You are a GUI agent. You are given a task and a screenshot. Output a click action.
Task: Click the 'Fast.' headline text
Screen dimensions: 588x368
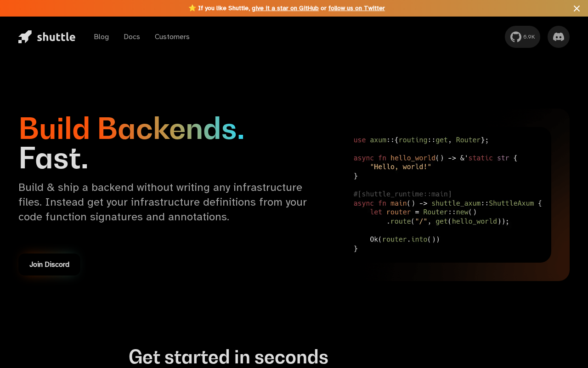53,158
